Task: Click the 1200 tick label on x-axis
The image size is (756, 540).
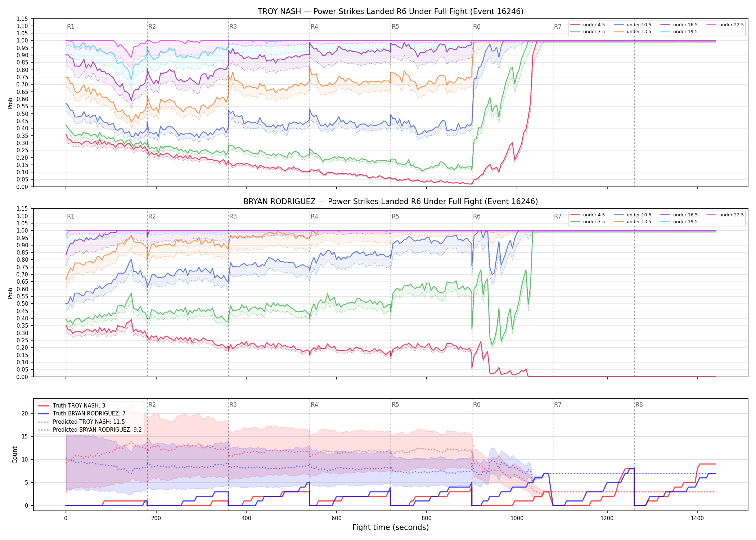Action: coord(607,518)
